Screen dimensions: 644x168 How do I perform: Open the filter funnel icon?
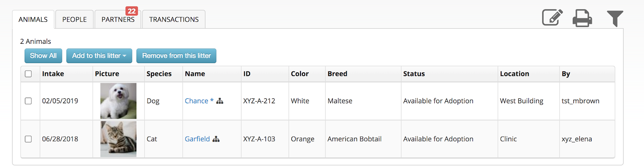(615, 18)
